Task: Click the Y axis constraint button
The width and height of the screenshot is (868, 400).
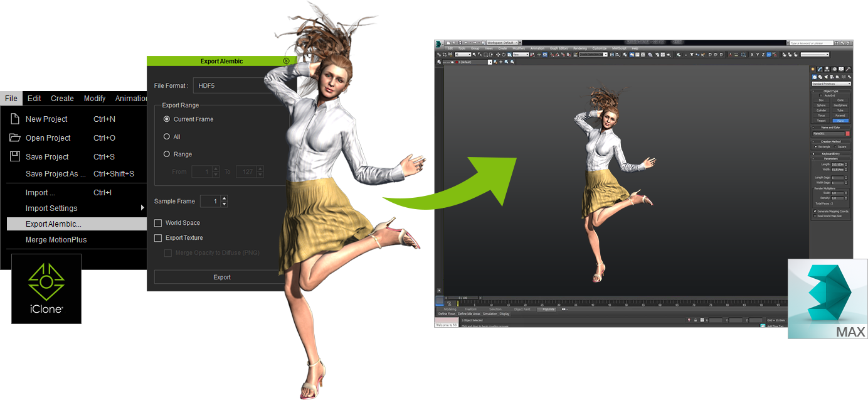Action: click(x=757, y=55)
